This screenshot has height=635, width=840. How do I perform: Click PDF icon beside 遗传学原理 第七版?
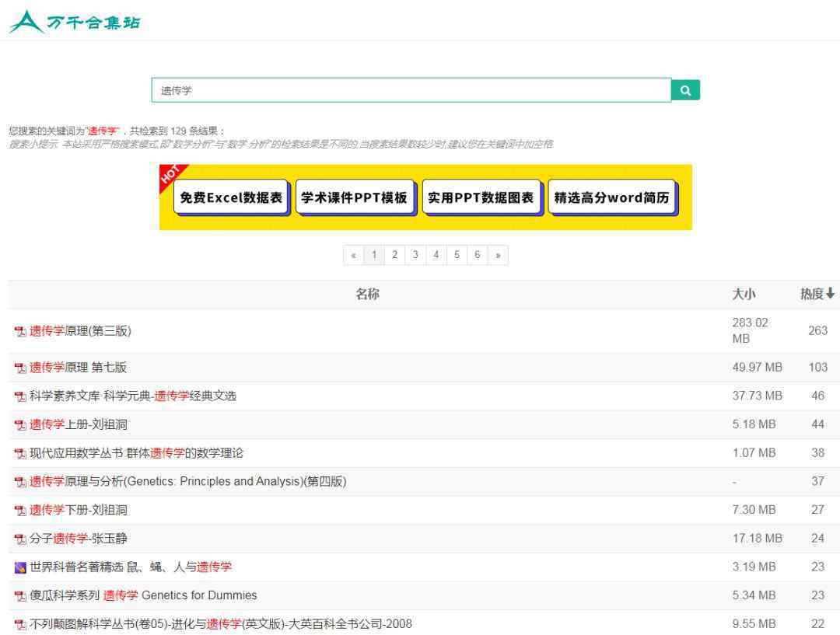20,368
